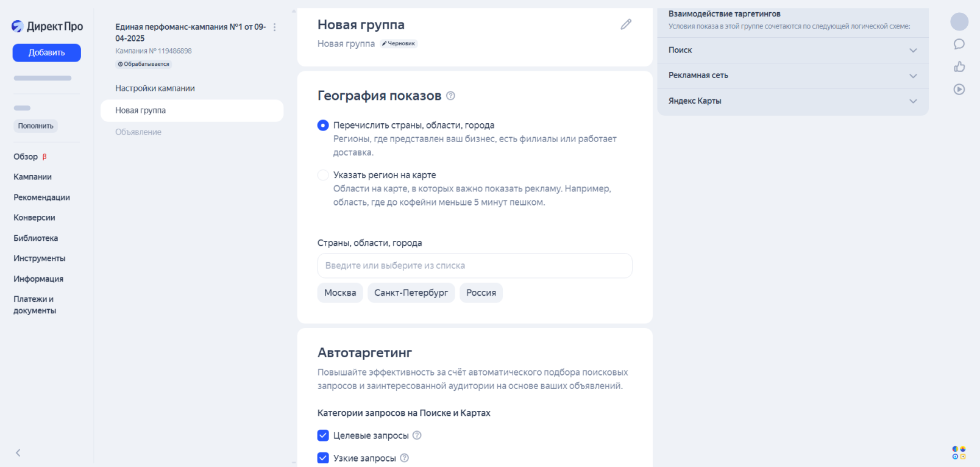Collapse left sidebar with arrow
Image resolution: width=980 pixels, height=467 pixels.
click(18, 452)
